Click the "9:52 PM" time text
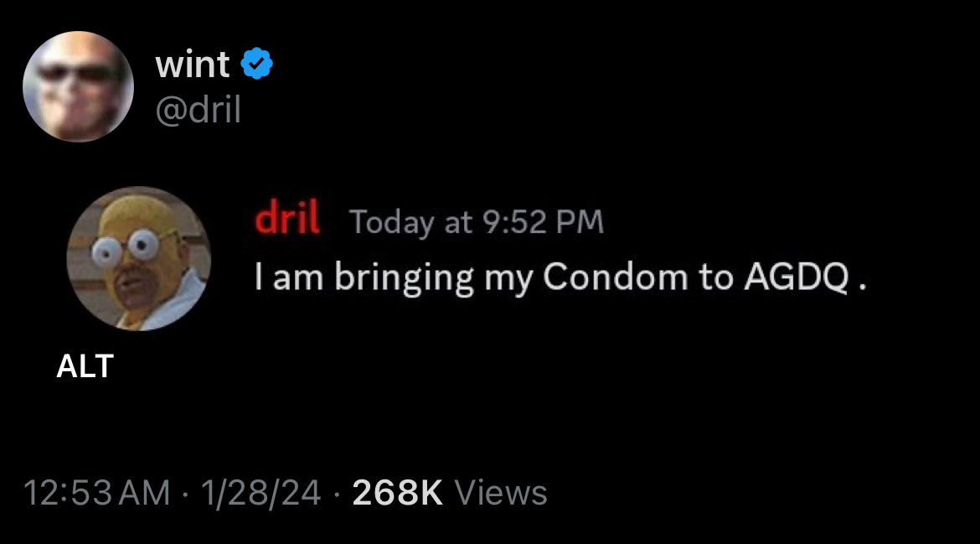Viewport: 980px width, 544px height. coord(542,222)
